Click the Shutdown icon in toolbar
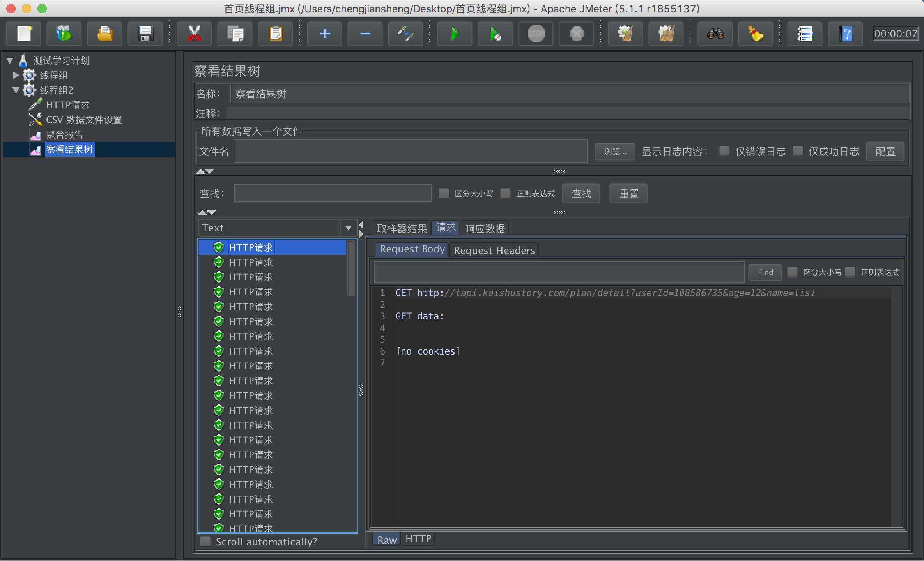 pyautogui.click(x=577, y=34)
